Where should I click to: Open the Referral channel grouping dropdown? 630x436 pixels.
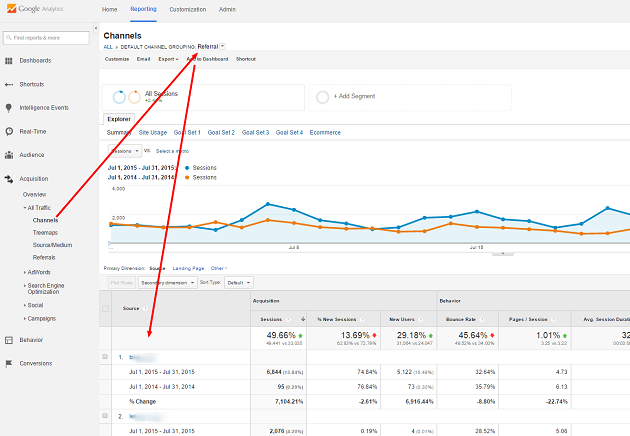click(223, 46)
